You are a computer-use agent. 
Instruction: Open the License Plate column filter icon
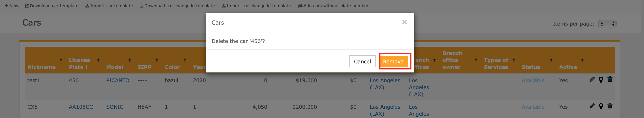(x=98, y=60)
